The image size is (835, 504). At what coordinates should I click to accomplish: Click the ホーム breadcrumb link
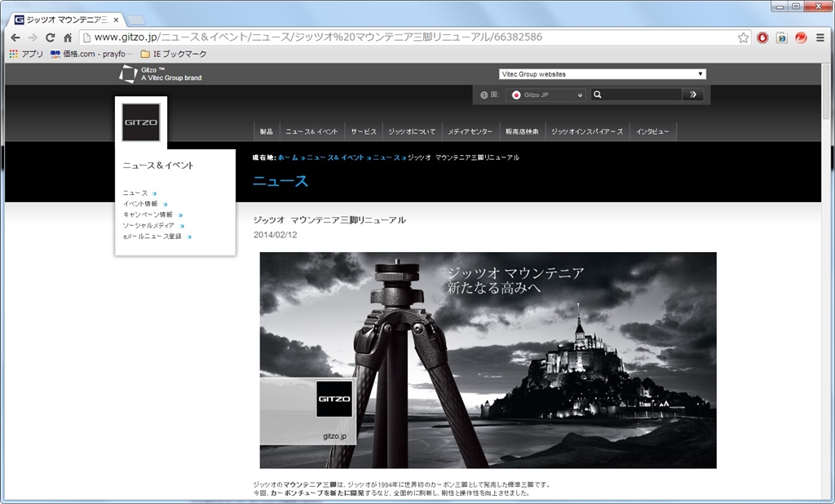click(x=288, y=157)
